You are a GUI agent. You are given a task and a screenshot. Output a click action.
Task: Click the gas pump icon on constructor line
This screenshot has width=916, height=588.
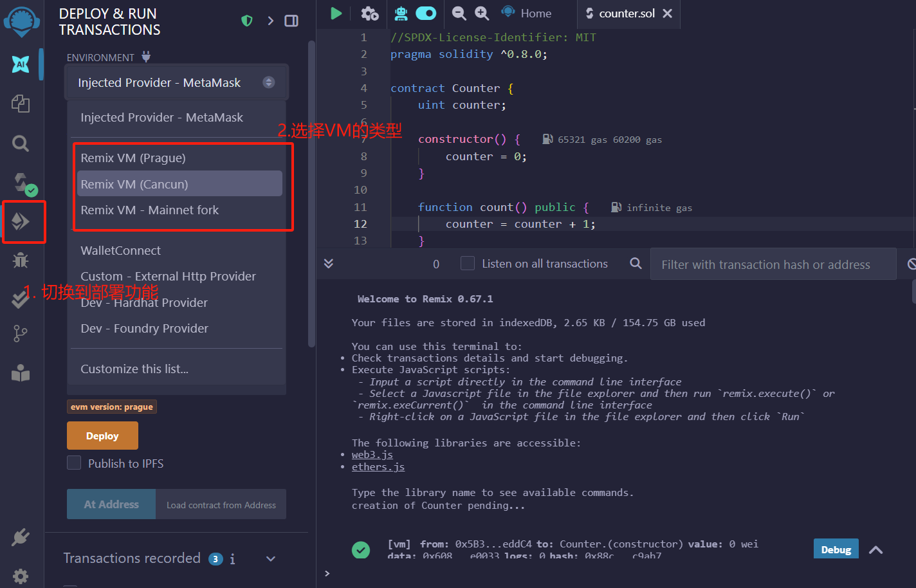pyautogui.click(x=548, y=139)
